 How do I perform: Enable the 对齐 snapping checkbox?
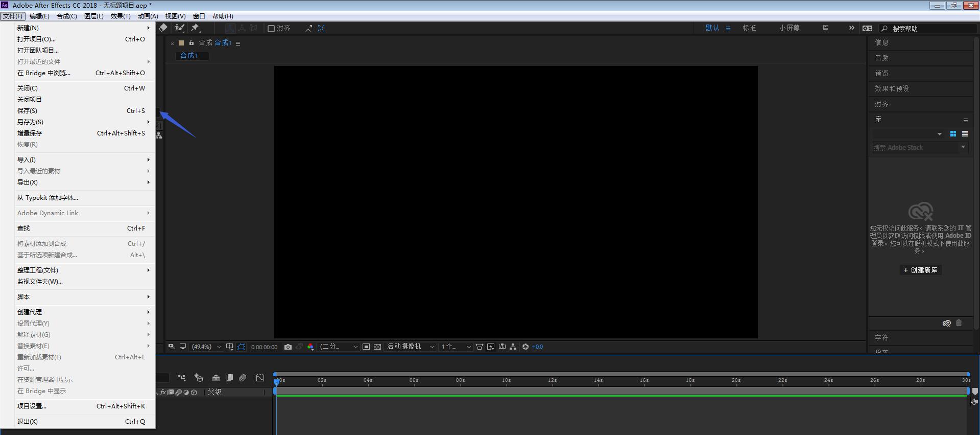click(271, 29)
